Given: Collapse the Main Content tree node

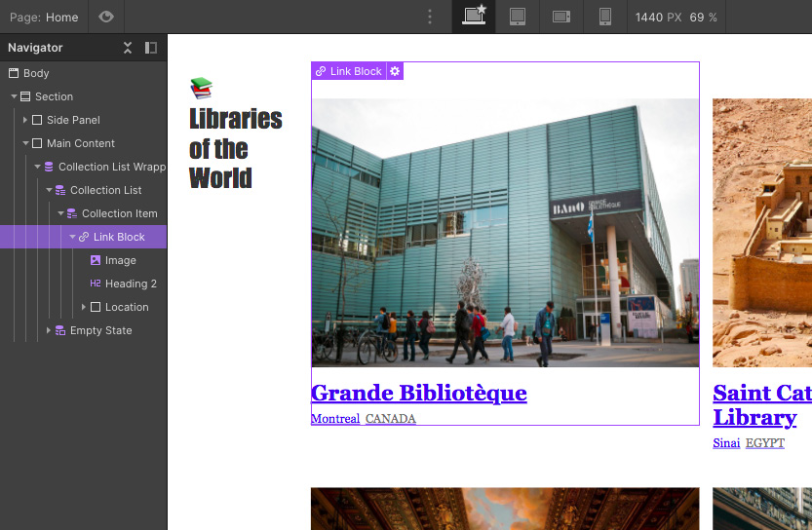Looking at the screenshot, I should 25,143.
